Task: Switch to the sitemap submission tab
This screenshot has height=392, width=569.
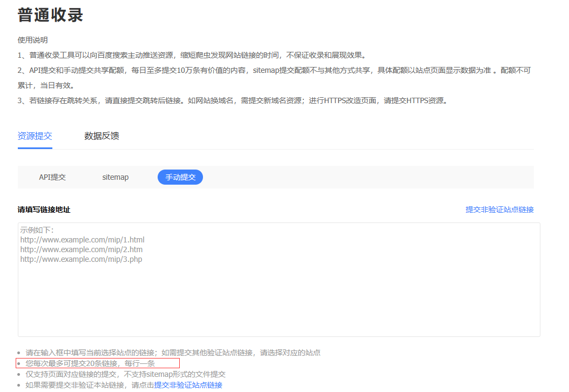Action: coord(115,177)
